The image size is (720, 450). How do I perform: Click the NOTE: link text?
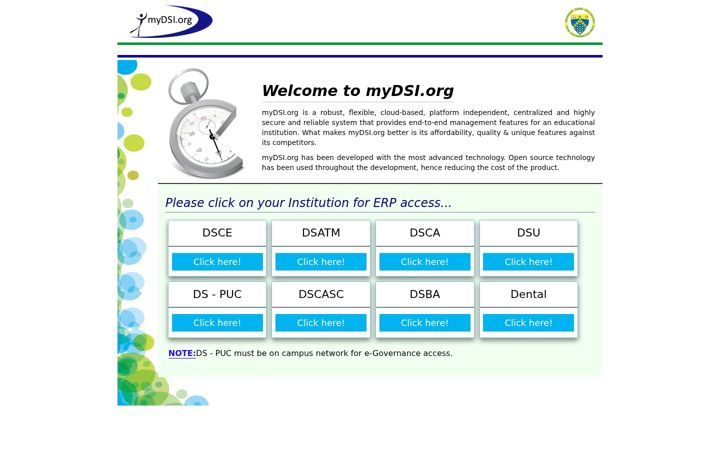click(x=182, y=353)
